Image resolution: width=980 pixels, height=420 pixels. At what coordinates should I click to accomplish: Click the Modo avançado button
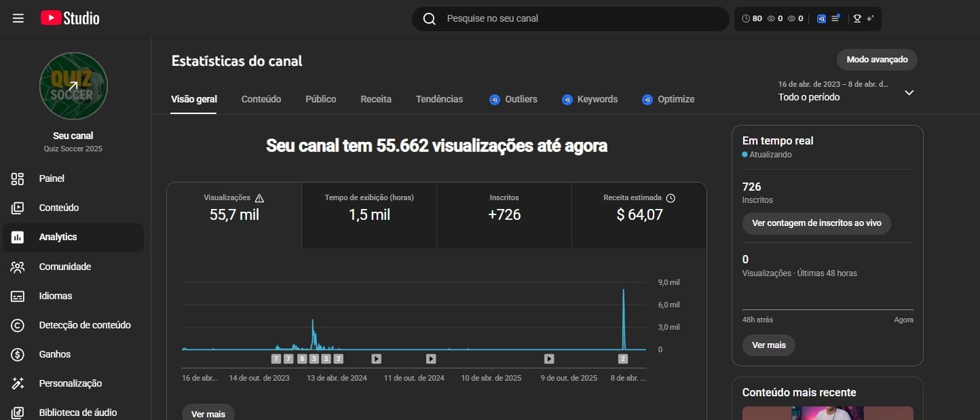pyautogui.click(x=877, y=60)
